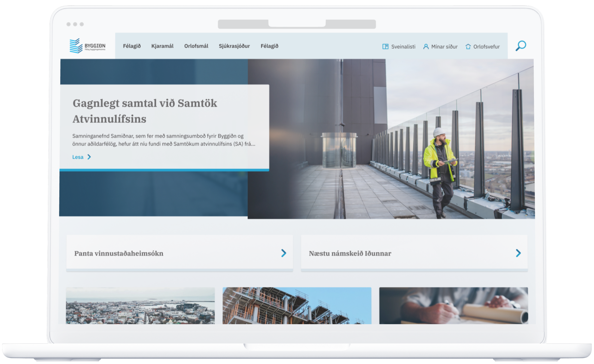Click the browser address bar
This screenshot has height=364, width=594.
(x=297, y=24)
